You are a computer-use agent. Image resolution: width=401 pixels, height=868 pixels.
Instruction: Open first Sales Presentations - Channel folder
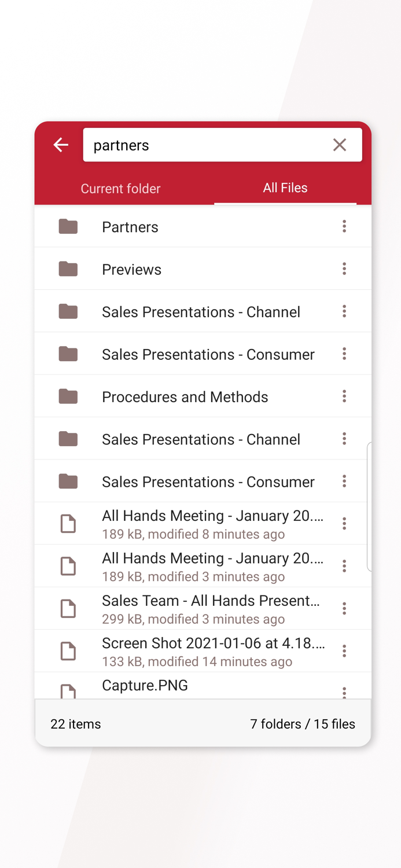click(x=201, y=312)
